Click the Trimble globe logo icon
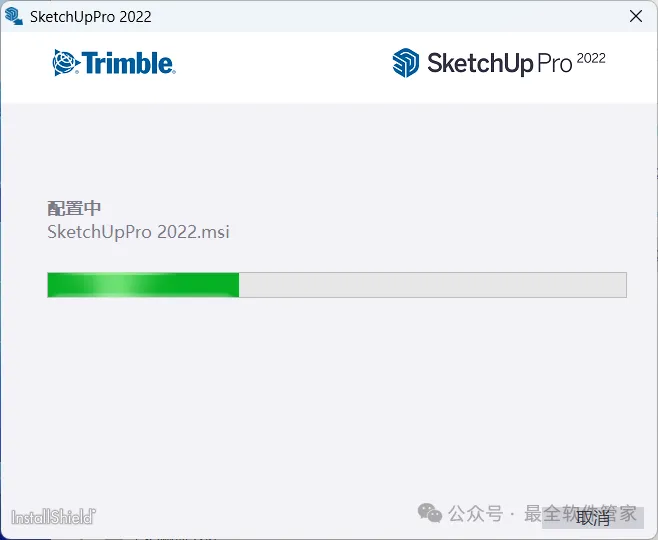Screen dimensions: 658x540 coord(65,63)
